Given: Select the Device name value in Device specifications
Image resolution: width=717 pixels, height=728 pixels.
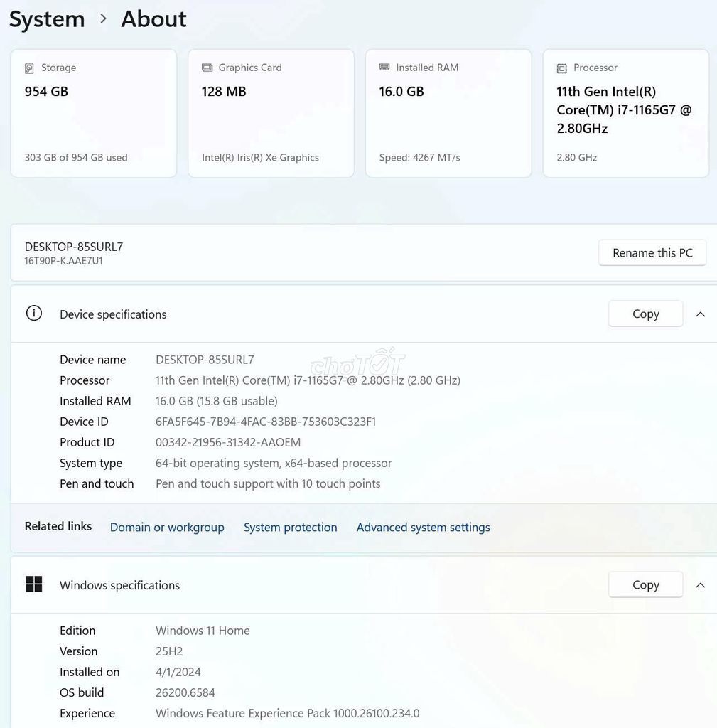Looking at the screenshot, I should [x=205, y=360].
